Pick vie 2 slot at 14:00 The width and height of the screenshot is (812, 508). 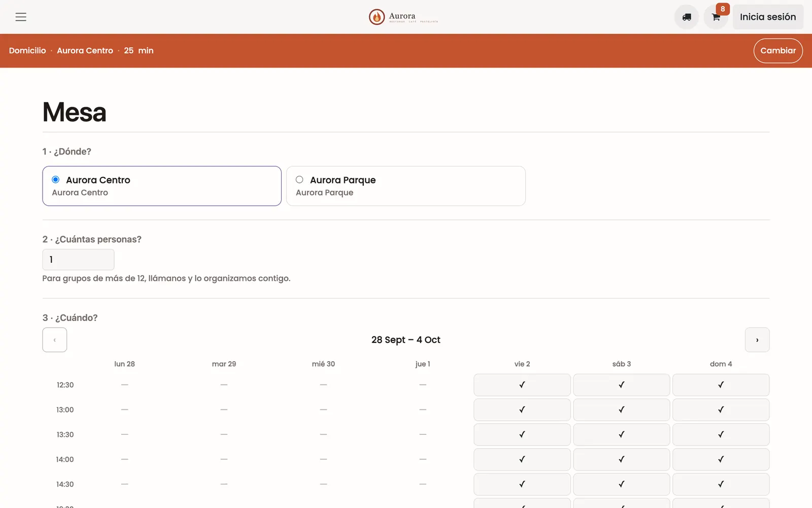522,460
